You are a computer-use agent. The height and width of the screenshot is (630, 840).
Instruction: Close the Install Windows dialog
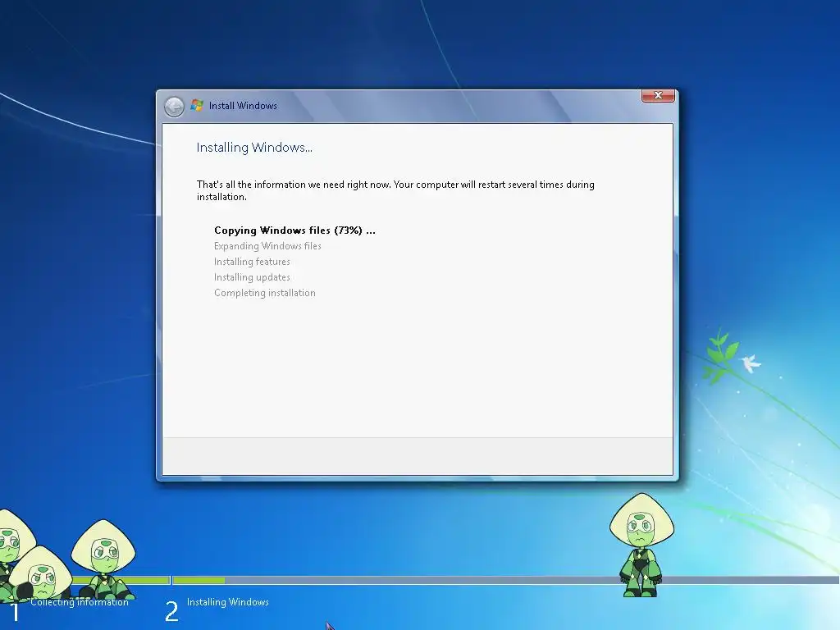click(x=658, y=95)
